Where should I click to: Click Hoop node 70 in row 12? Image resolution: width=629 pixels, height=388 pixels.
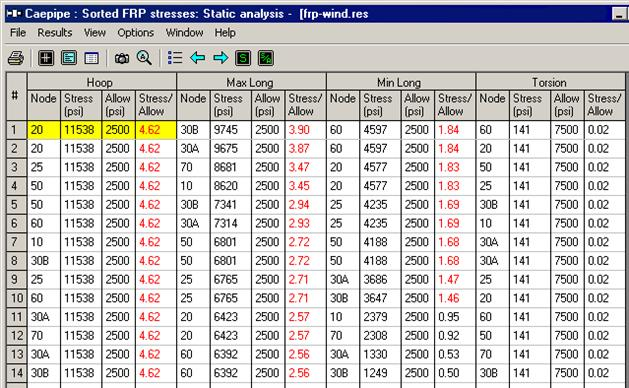pos(37,335)
